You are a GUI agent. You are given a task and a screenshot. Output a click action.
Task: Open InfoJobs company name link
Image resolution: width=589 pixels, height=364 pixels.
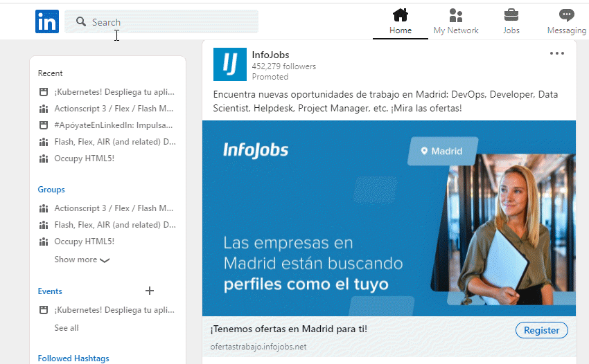pos(270,55)
